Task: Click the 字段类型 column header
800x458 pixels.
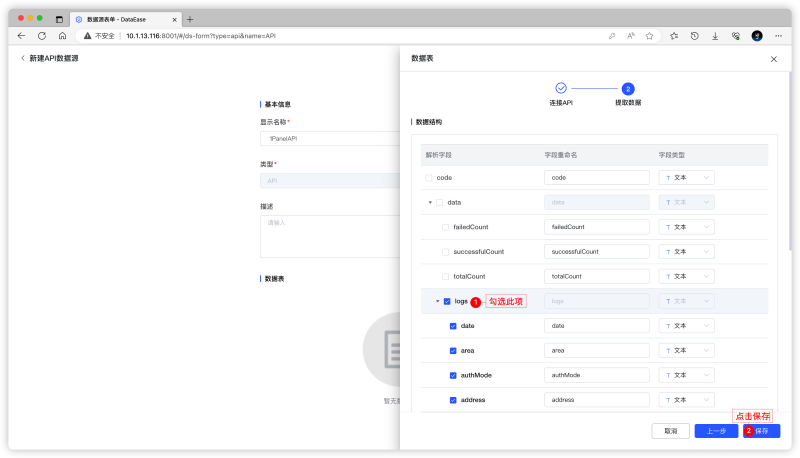Action: tap(671, 155)
